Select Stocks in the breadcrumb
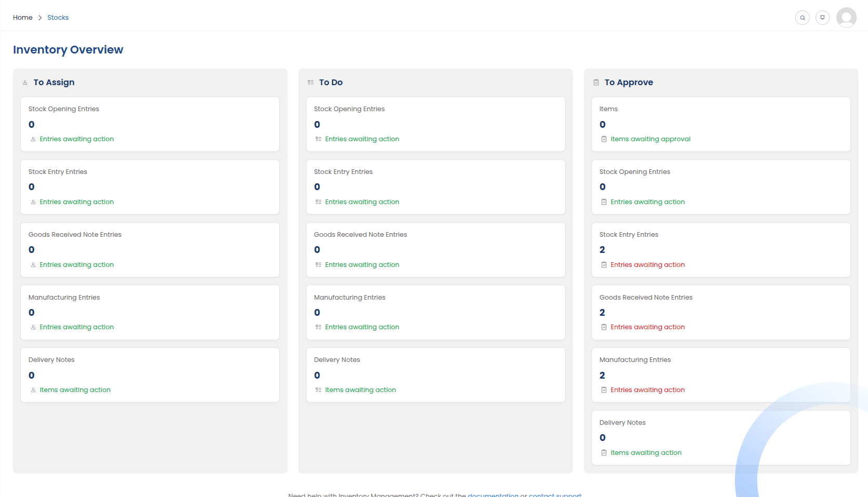Image resolution: width=868 pixels, height=497 pixels. coord(58,18)
